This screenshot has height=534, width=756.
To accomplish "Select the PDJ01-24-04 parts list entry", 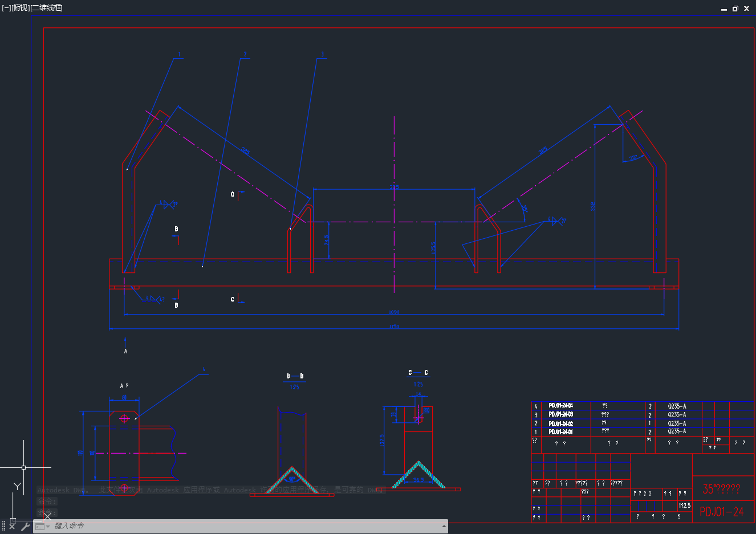I will (561, 406).
